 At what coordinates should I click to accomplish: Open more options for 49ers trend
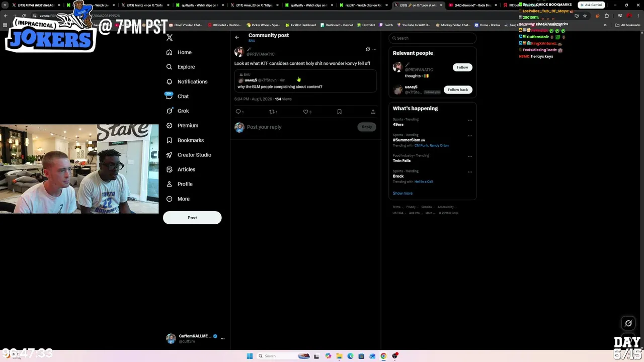point(470,120)
